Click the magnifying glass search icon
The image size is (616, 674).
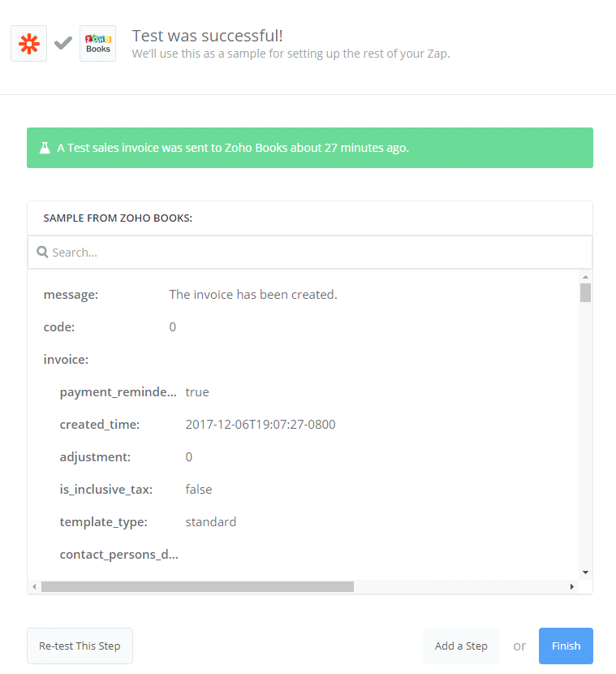(x=43, y=253)
